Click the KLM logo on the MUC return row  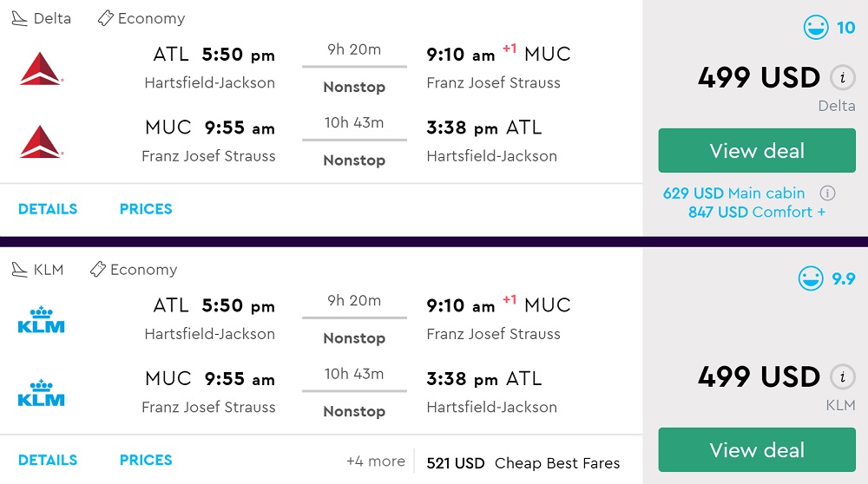point(41,392)
